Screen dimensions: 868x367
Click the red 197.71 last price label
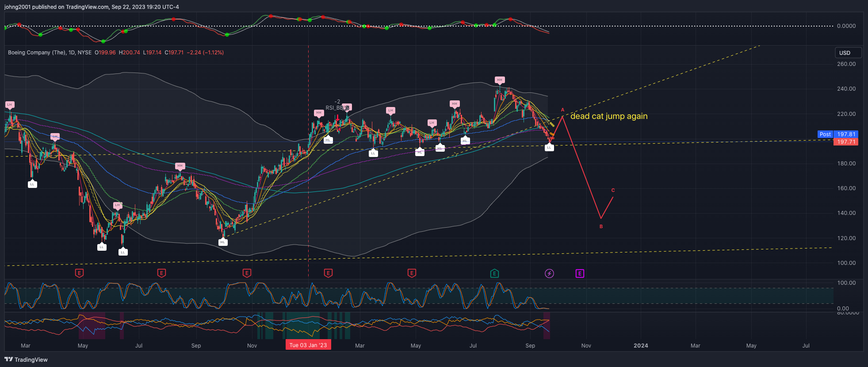point(846,141)
